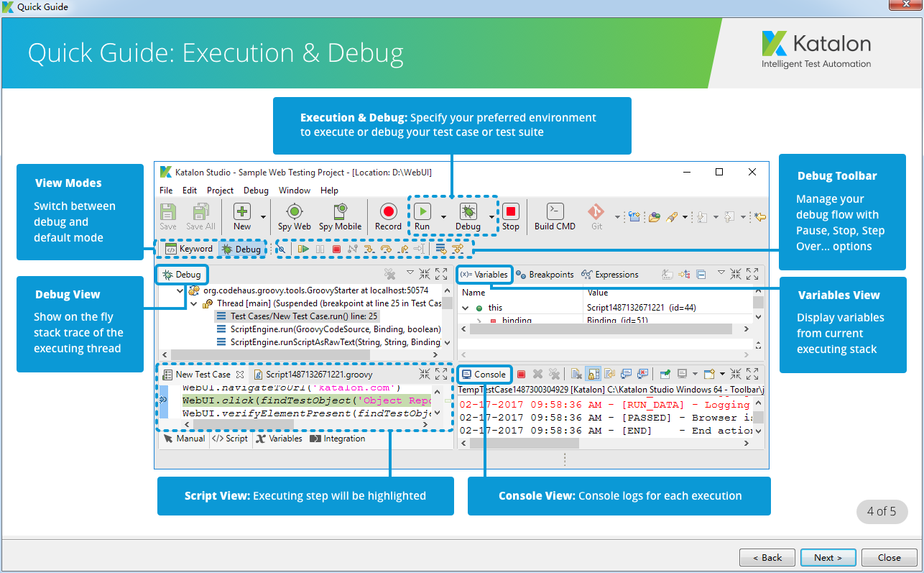Toggle Pin Console icon

(x=665, y=374)
